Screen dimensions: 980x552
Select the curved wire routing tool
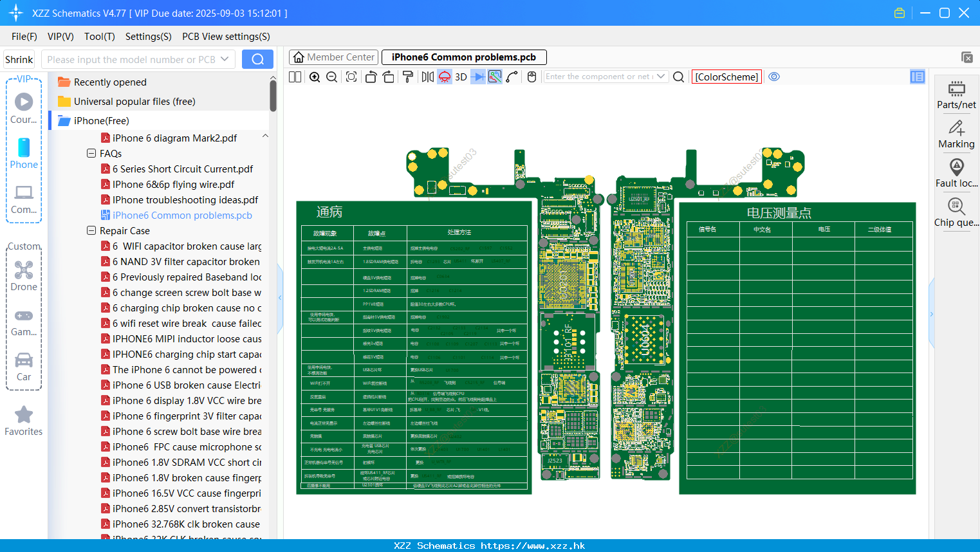point(512,77)
